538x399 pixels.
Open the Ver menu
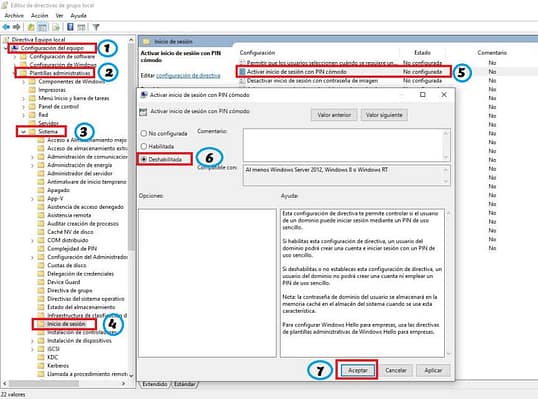pos(59,15)
